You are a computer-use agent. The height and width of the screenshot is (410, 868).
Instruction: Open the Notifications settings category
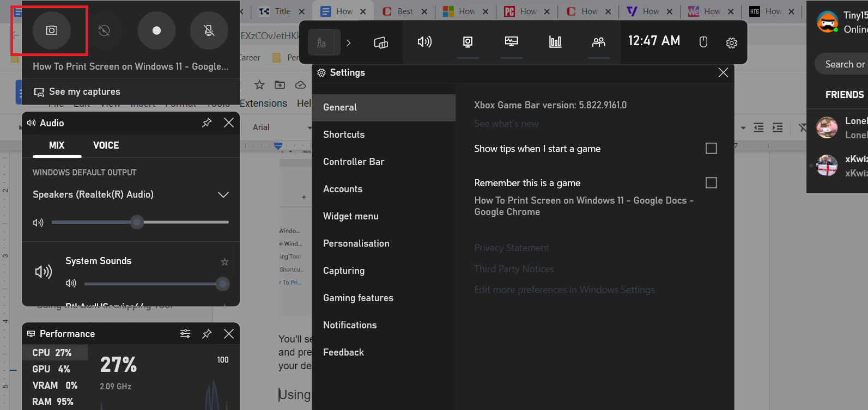coord(384,325)
